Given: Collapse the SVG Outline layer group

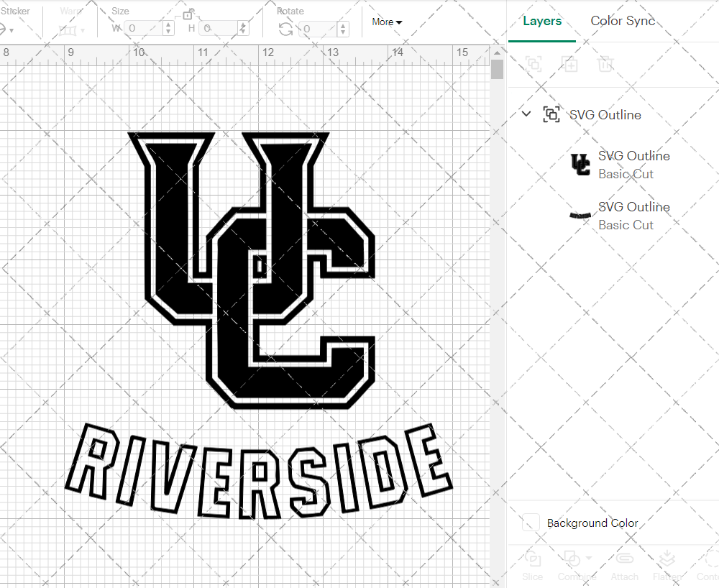Looking at the screenshot, I should 526,114.
